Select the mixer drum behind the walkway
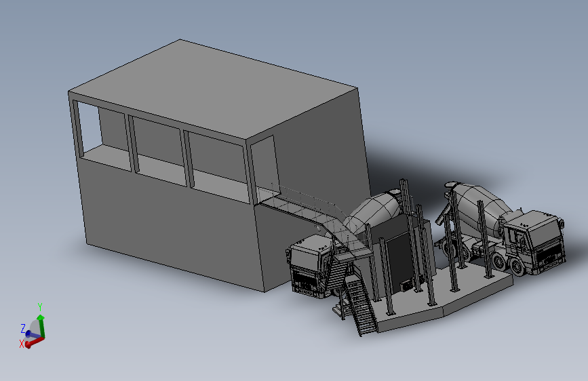This screenshot has width=588, height=381. [374, 211]
